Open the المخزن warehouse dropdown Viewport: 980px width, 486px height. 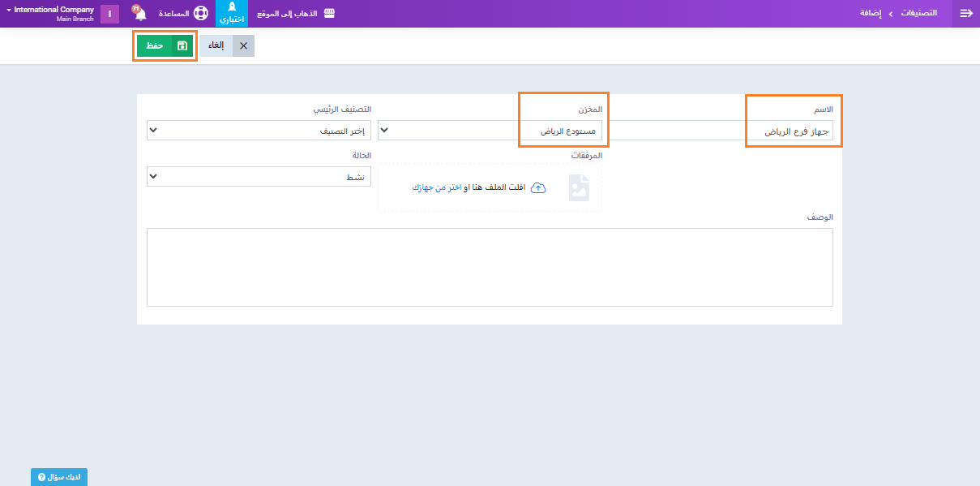point(490,131)
